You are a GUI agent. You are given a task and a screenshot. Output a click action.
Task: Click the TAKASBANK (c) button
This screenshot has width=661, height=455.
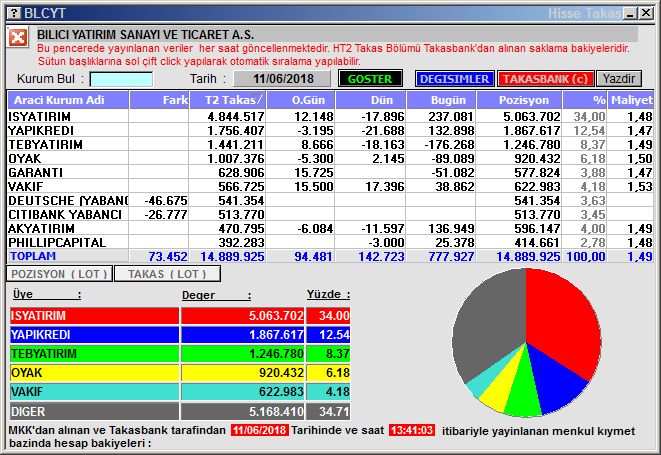tap(545, 79)
